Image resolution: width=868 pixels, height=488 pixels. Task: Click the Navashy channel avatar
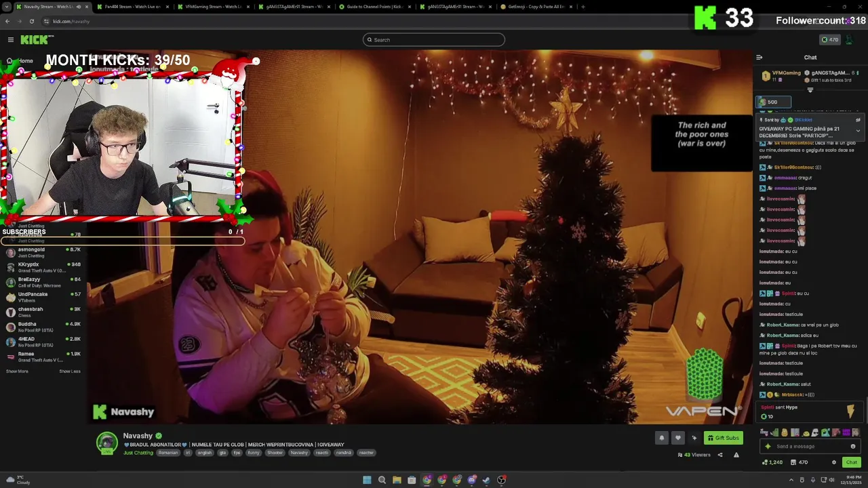click(x=106, y=443)
